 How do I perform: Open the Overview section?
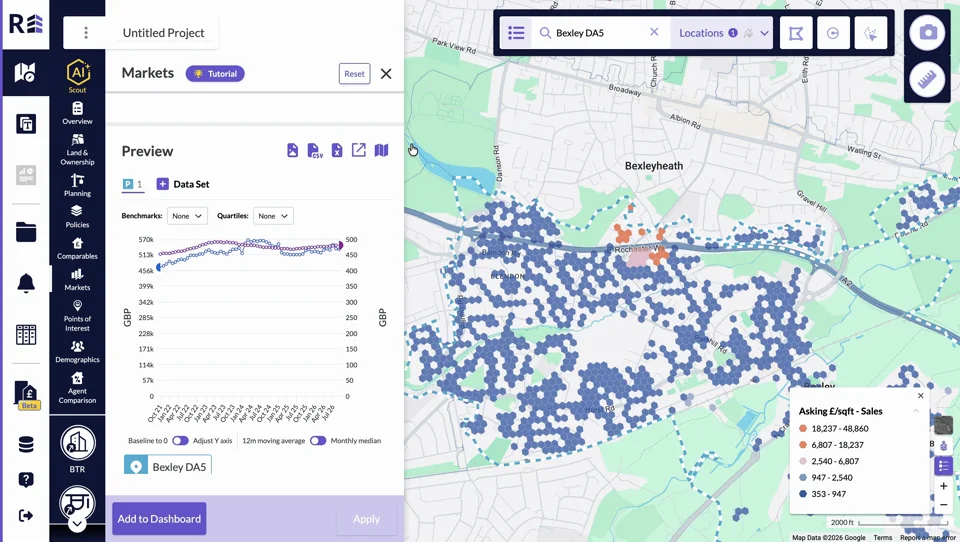(x=78, y=113)
